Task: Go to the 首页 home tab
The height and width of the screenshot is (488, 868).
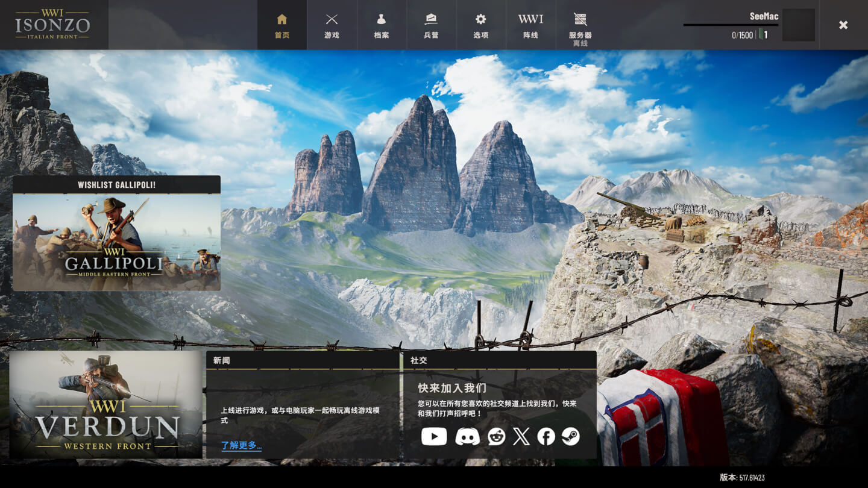Action: pos(282,25)
